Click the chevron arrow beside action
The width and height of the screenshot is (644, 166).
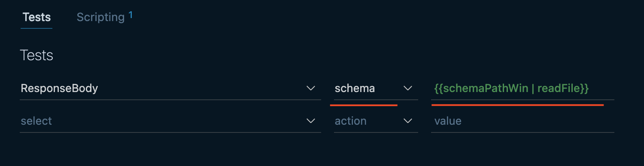tap(407, 121)
